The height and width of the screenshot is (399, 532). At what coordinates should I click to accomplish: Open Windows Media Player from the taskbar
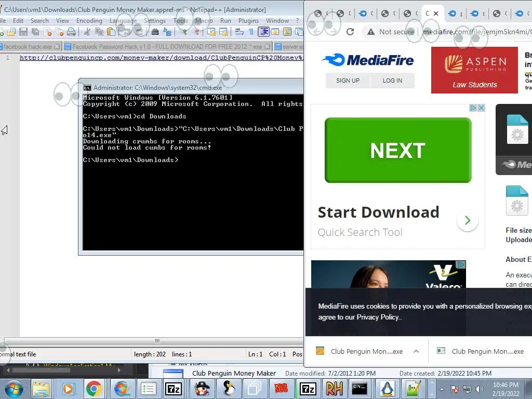tap(67, 389)
